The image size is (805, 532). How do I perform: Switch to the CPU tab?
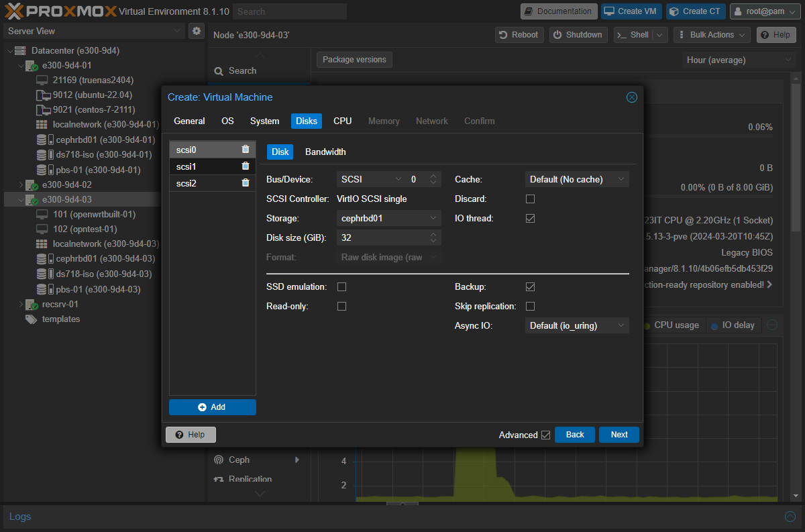(343, 121)
